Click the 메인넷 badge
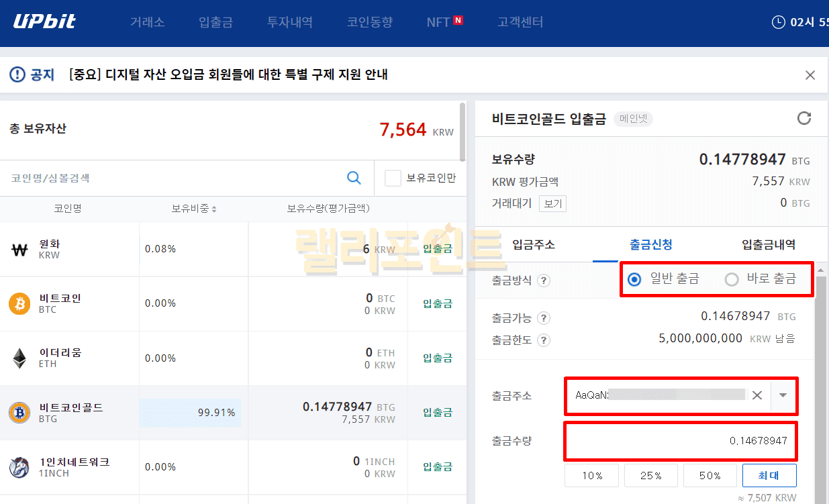Viewport: 829px width, 504px height. (x=633, y=119)
